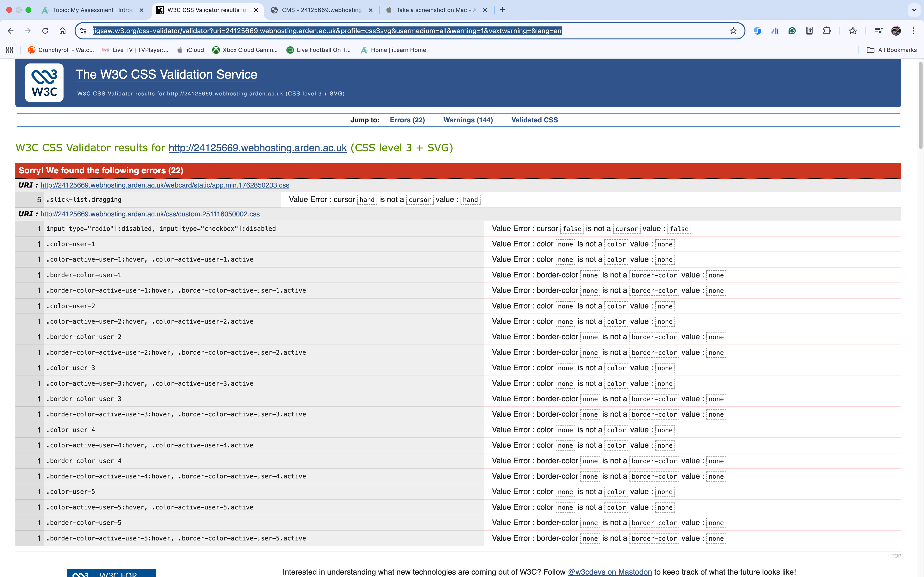The height and width of the screenshot is (577, 924).
Task: Click the W3C logo on the page
Action: [44, 82]
